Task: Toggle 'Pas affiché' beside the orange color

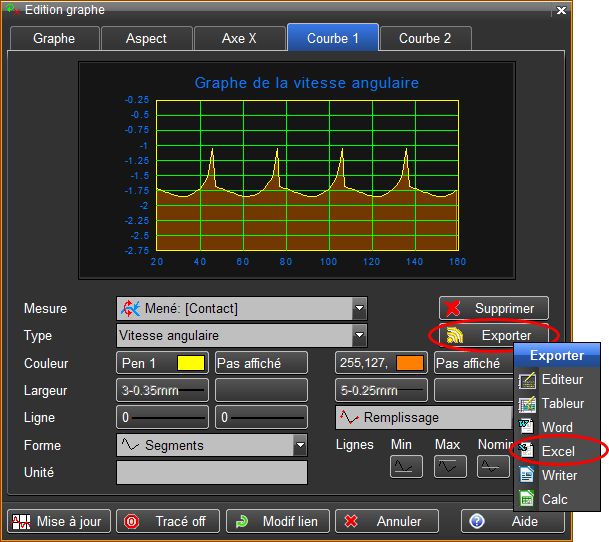Action: [x=469, y=363]
